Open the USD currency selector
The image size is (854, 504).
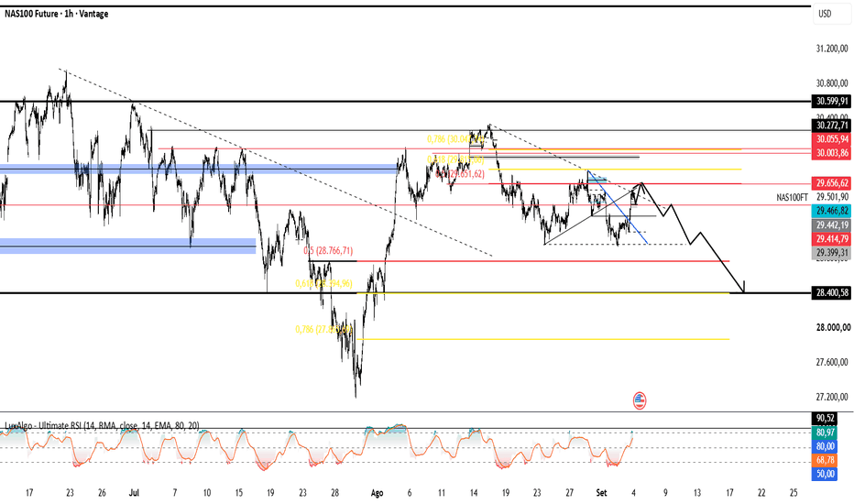coord(825,14)
